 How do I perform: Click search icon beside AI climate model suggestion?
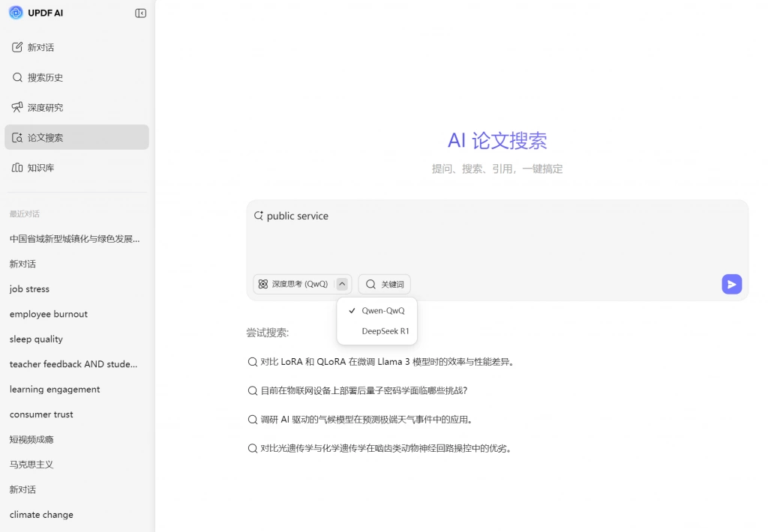point(252,420)
